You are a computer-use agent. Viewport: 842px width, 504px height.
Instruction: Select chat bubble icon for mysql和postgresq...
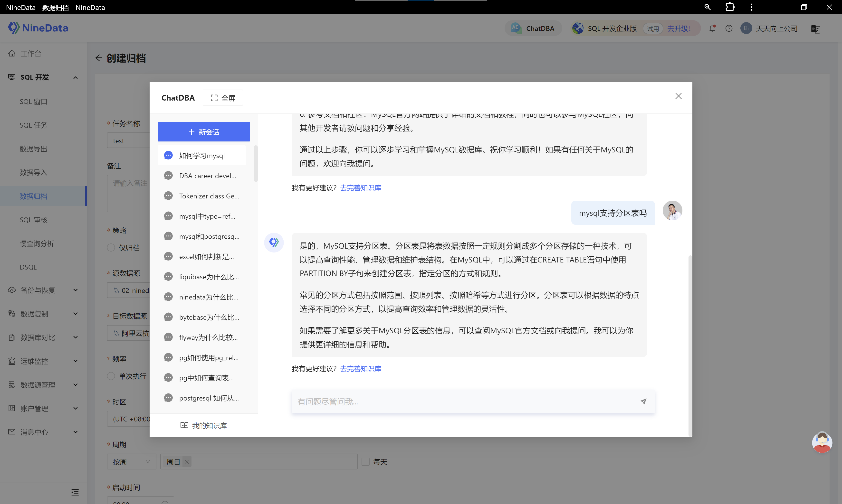168,236
